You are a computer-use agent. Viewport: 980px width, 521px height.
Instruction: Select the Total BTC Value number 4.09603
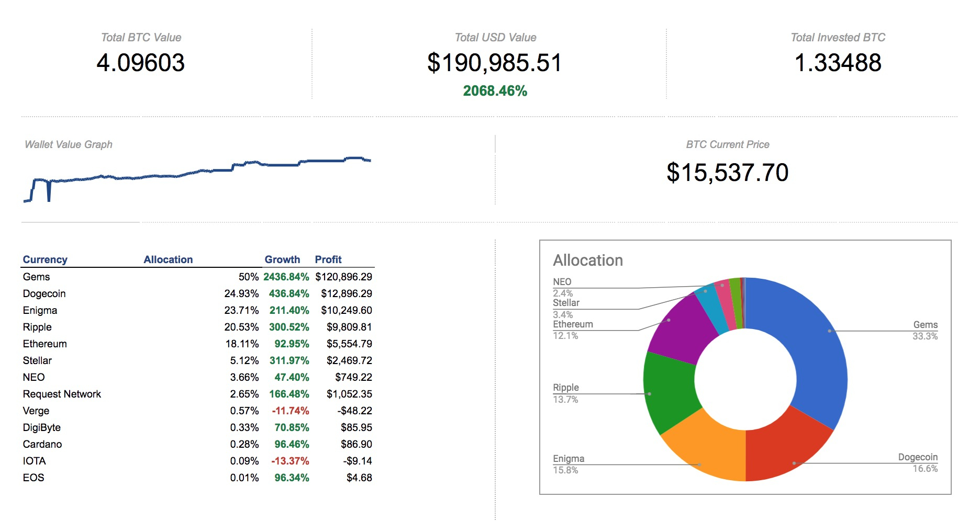(x=140, y=63)
